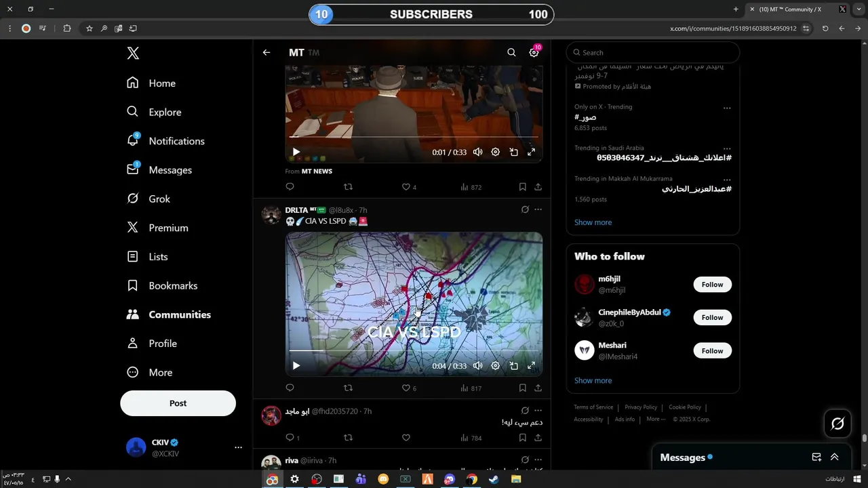Open Bookmarks in sidebar
868x488 pixels.
coord(162,285)
